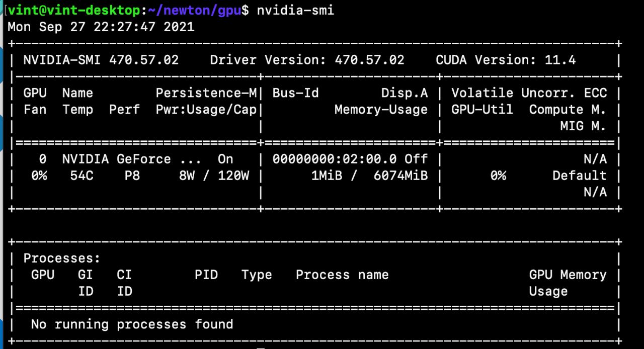Screen dimensions: 644x349
Task: Click the "Disp.A" column header
Action: pyautogui.click(x=405, y=93)
